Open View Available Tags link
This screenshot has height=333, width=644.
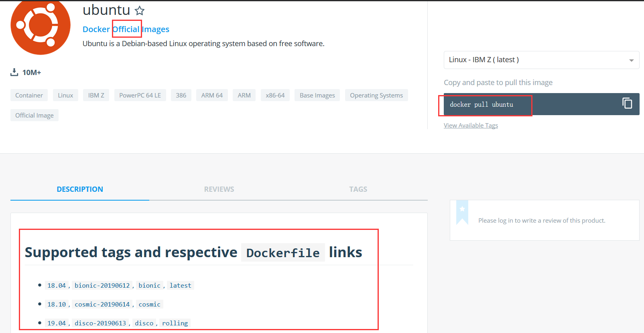[x=471, y=126]
